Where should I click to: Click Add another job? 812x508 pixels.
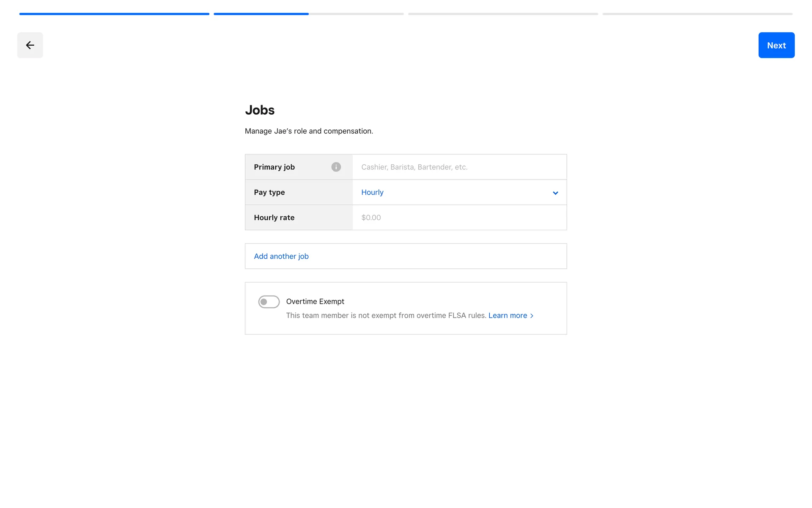click(x=281, y=256)
